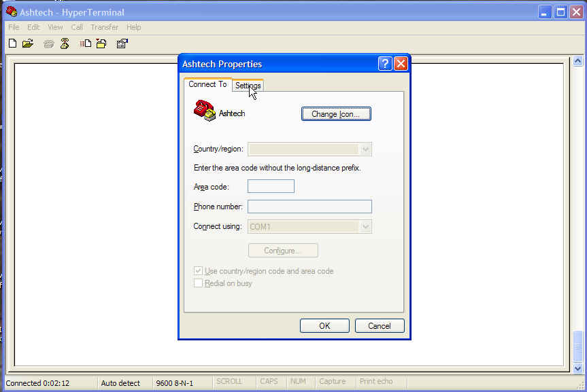Click the Cancel button
The height and width of the screenshot is (392, 587).
(380, 326)
